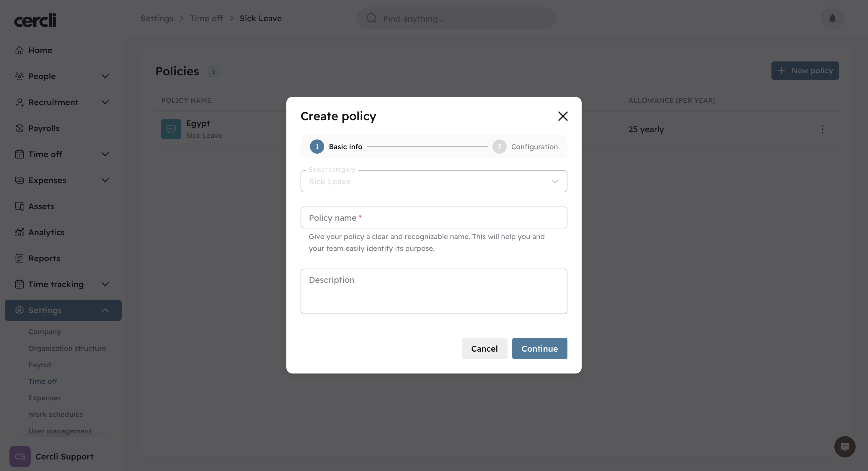Click the Analytics chart icon
The image size is (868, 471).
19,232
